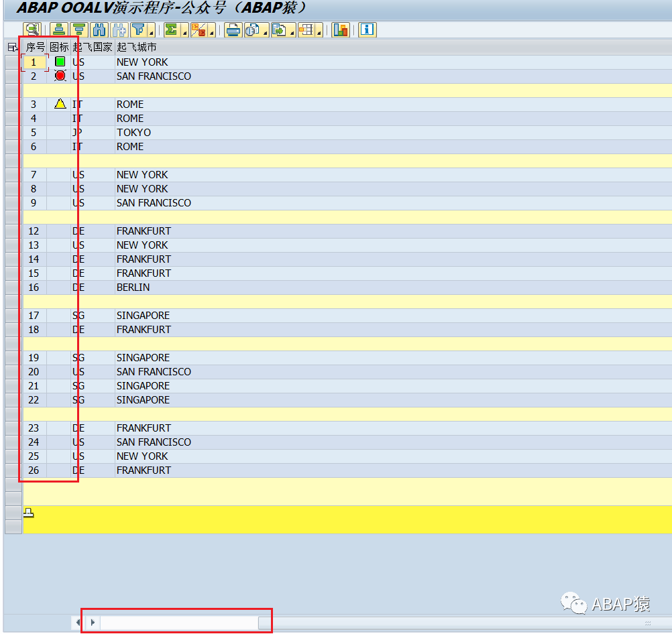
Task: Click the Views icon in toolbar
Action: [x=253, y=30]
